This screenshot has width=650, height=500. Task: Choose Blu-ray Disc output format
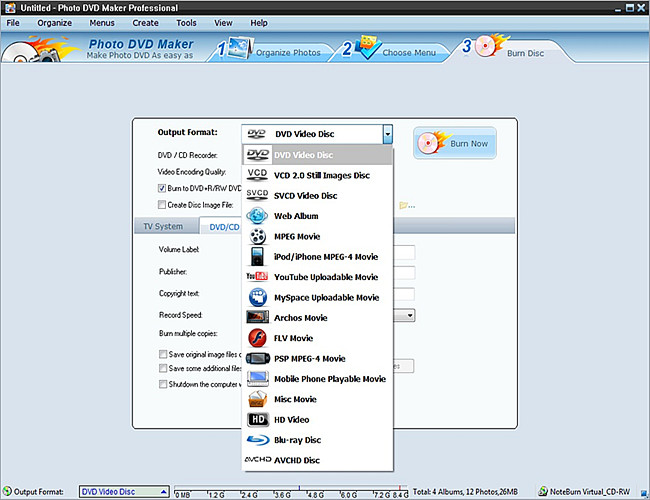point(318,439)
